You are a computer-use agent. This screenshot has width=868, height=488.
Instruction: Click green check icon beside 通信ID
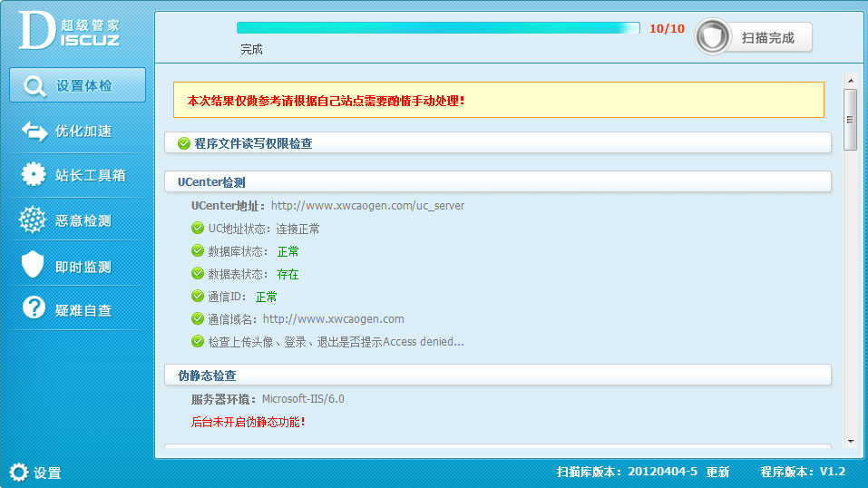pyautogui.click(x=198, y=297)
